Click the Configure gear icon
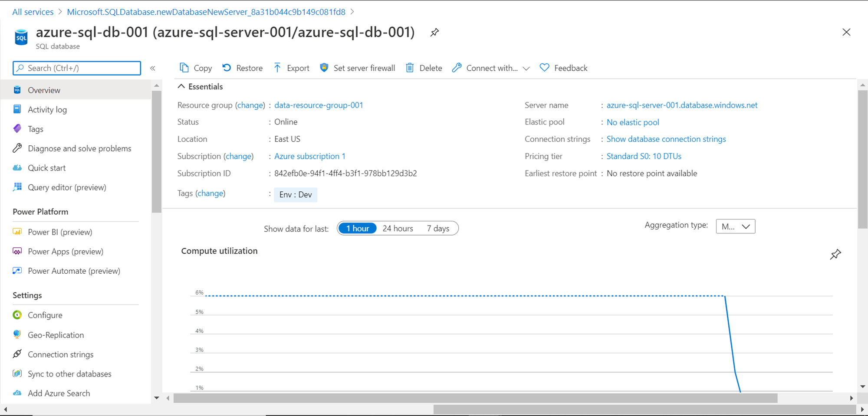 click(17, 315)
